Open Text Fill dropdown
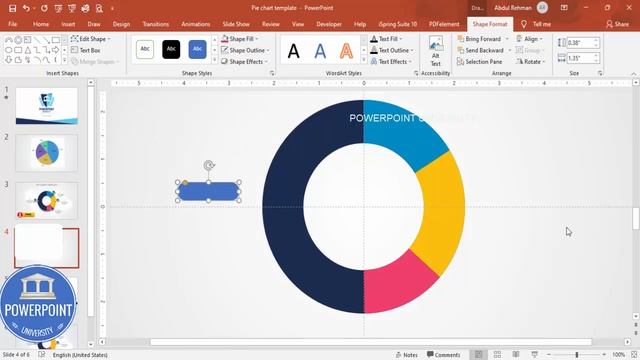Image resolution: width=640 pixels, height=360 pixels. coord(387,39)
